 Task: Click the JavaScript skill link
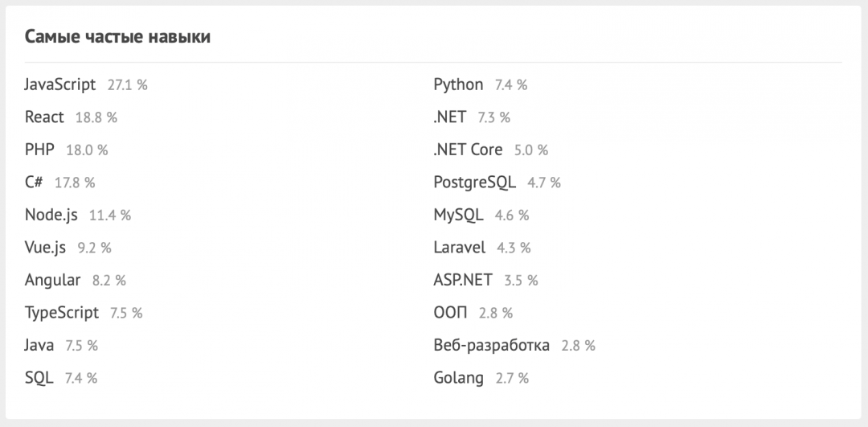click(60, 84)
